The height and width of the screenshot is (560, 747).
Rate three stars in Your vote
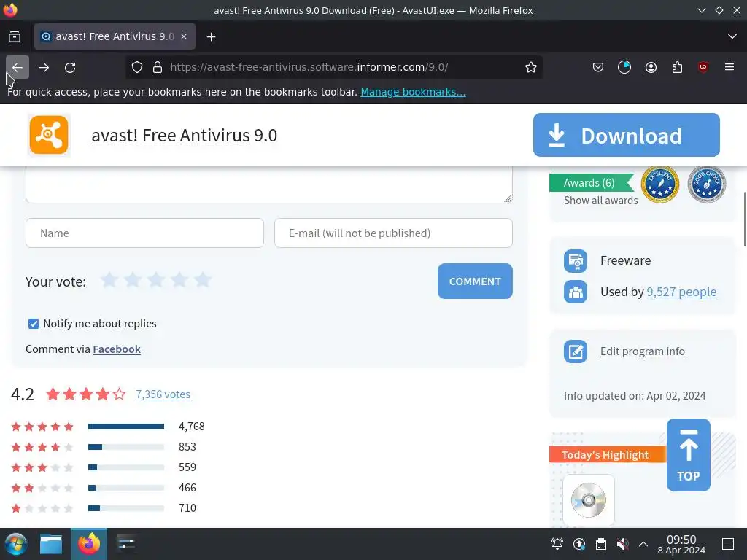[156, 280]
